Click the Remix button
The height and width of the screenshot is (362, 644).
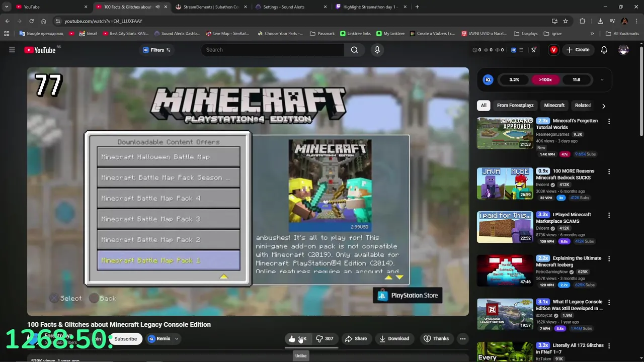click(164, 339)
